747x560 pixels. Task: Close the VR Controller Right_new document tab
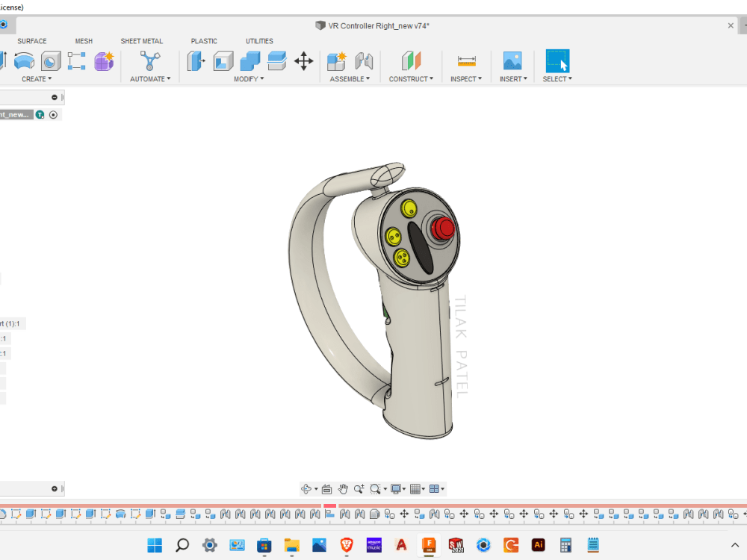731,25
